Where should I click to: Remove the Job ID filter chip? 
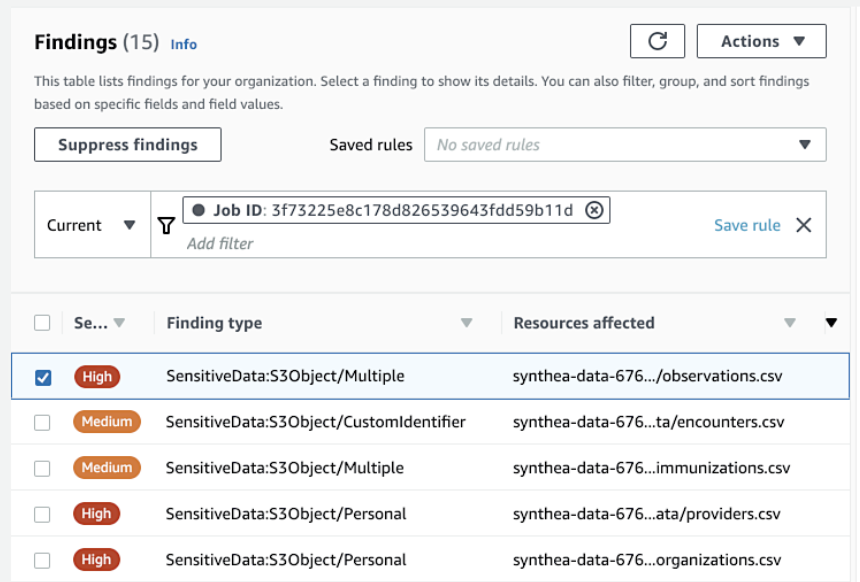(x=594, y=210)
